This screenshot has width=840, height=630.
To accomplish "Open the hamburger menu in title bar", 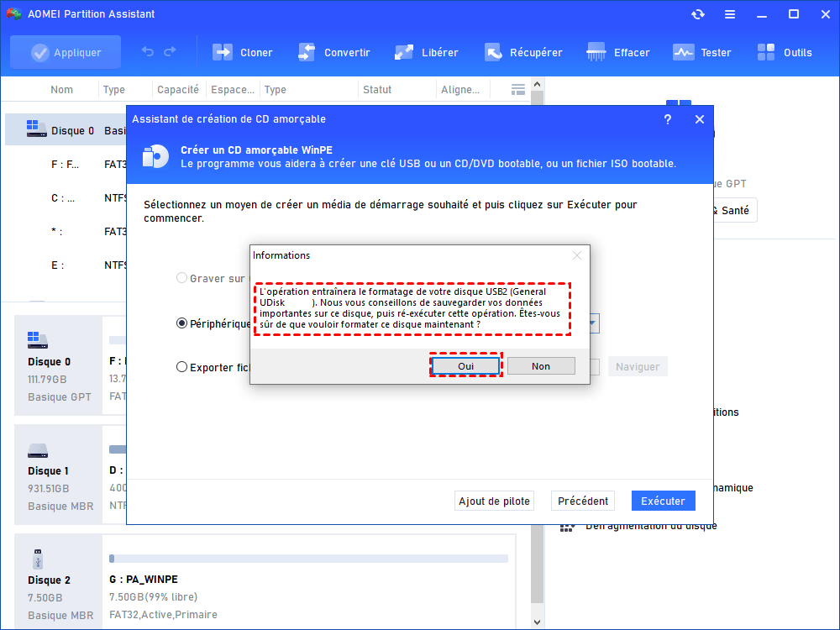I will [x=729, y=14].
